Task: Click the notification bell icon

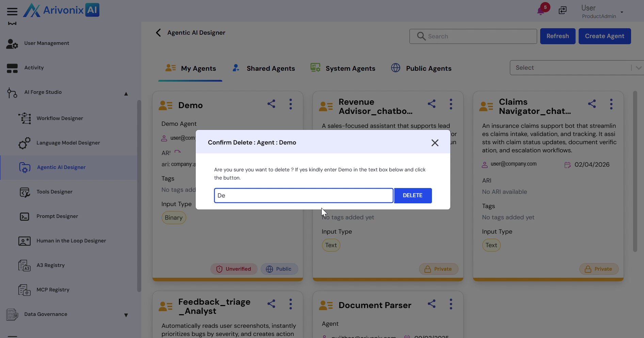Action: click(541, 11)
